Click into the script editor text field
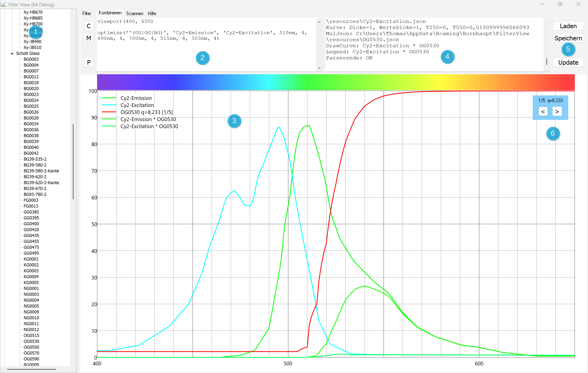The height and width of the screenshot is (373, 588). pos(206,45)
